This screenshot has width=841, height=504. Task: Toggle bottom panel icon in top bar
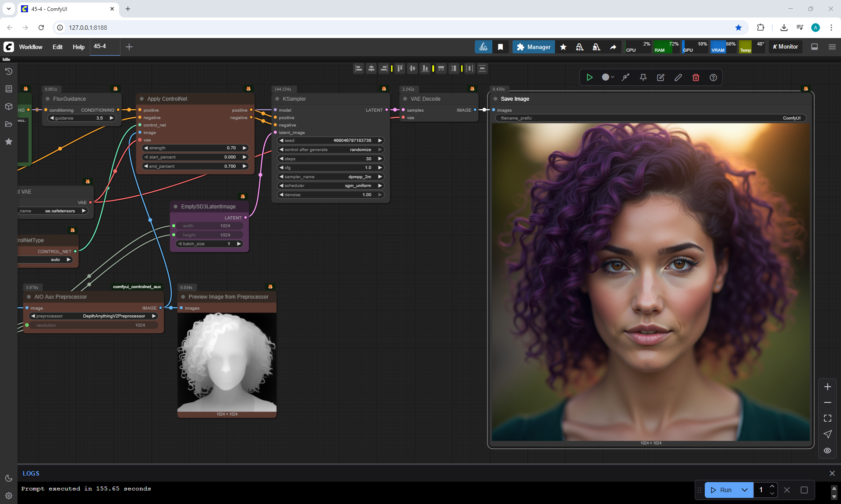(814, 47)
